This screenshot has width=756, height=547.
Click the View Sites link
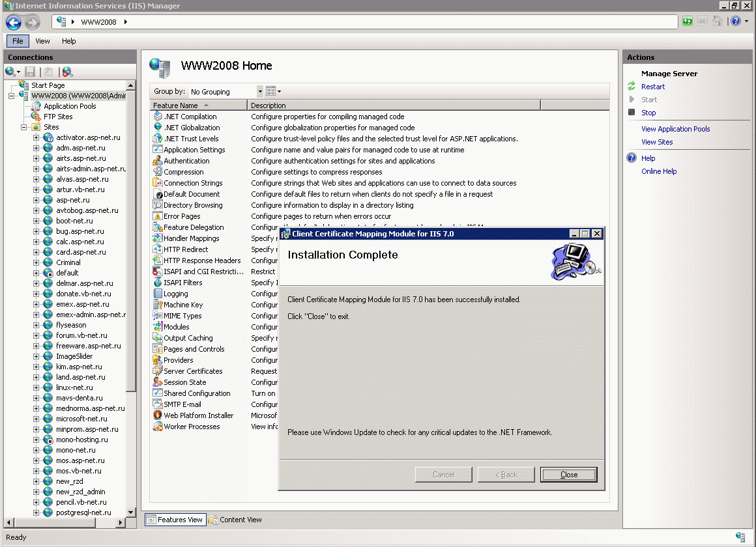point(657,142)
